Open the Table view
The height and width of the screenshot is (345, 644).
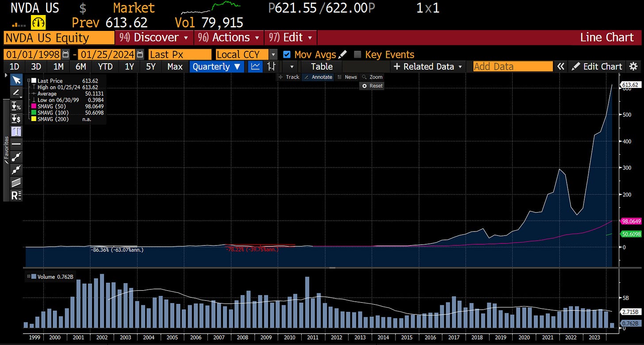pyautogui.click(x=321, y=66)
